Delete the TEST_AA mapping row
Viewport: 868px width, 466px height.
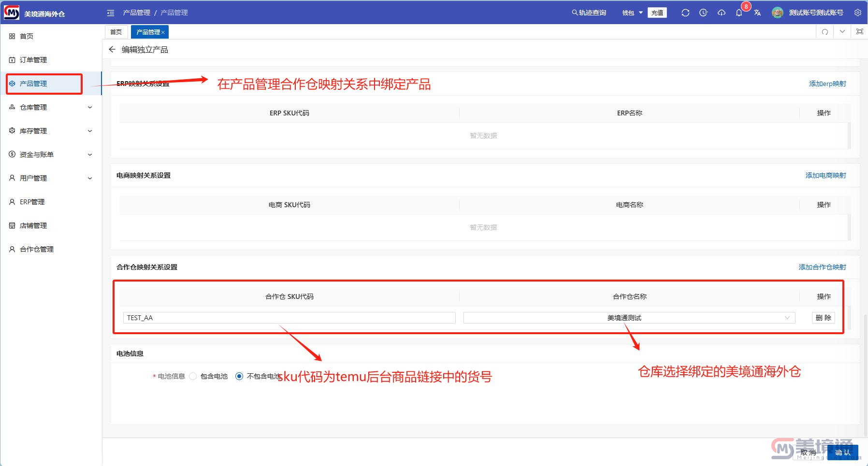[824, 318]
